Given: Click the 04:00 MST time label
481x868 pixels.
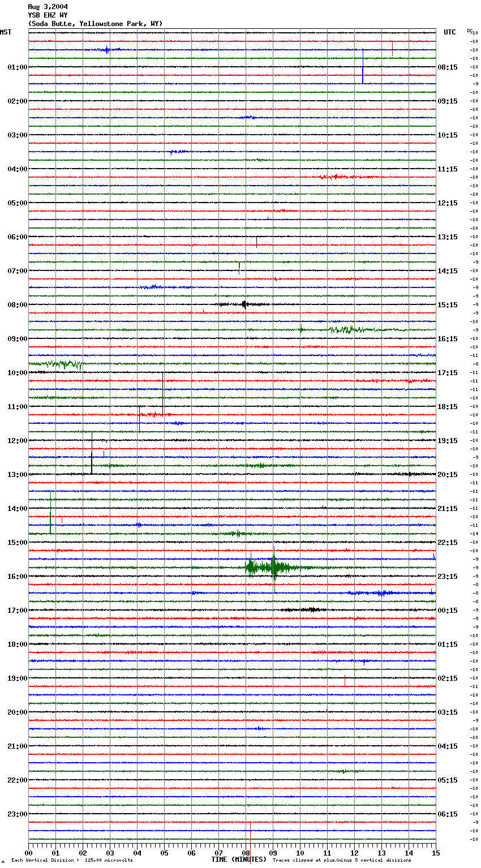Looking at the screenshot, I should (18, 169).
